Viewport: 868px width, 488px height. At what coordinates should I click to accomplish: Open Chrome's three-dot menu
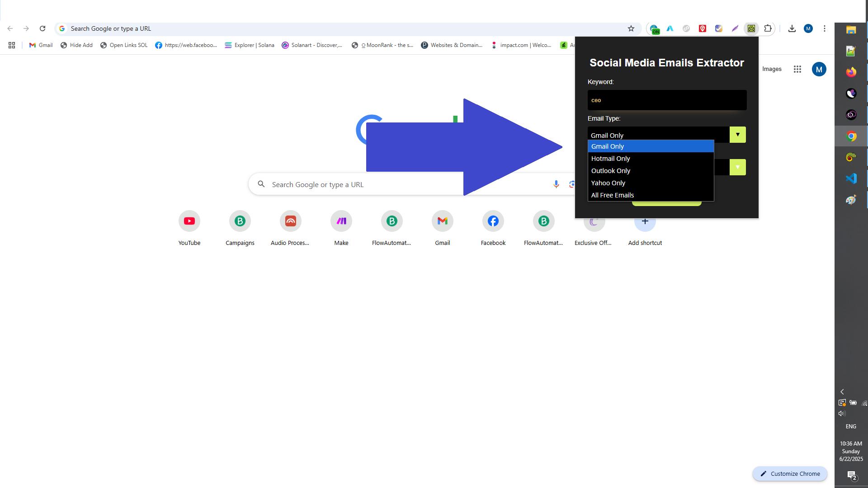point(824,28)
